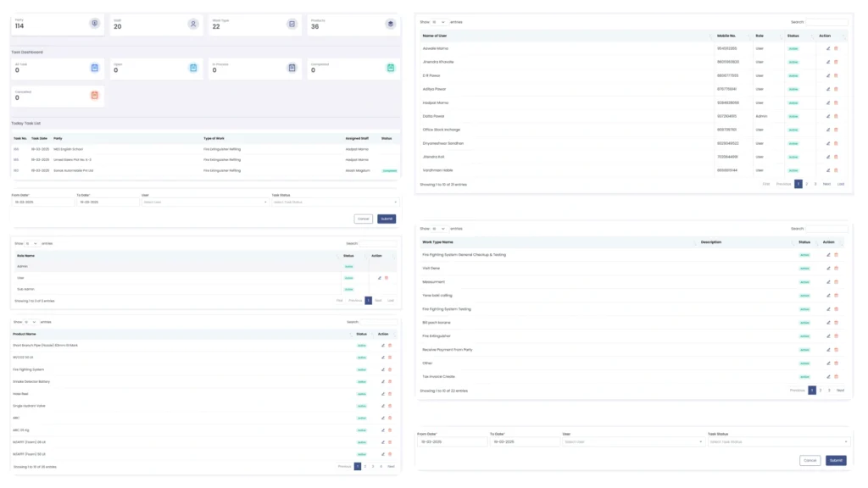Go to page 2 of the users table
Viewport: 868px width, 488px height.
807,184
